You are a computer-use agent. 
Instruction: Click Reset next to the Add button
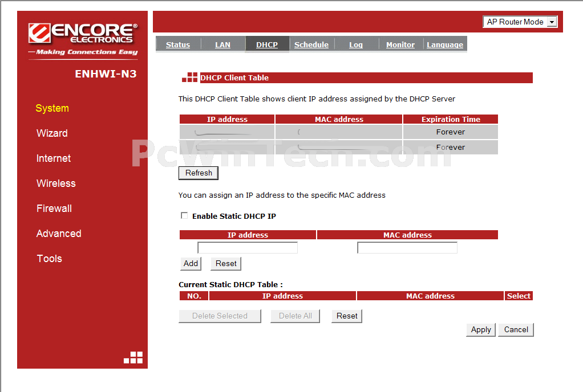pos(226,264)
